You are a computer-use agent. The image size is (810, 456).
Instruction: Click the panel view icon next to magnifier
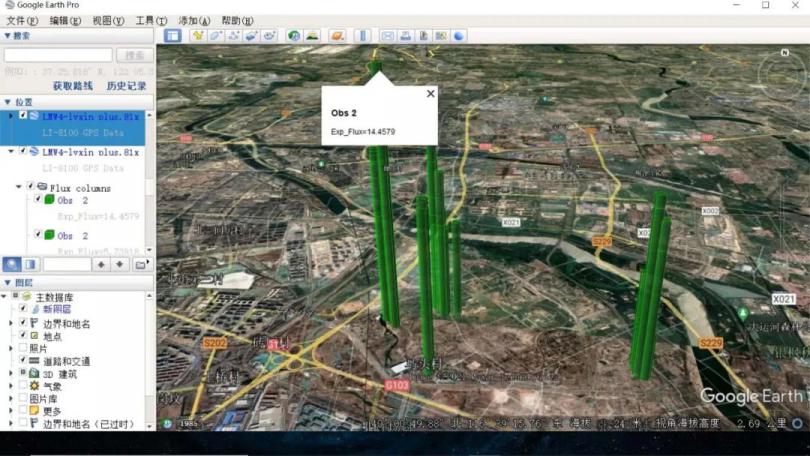30,264
